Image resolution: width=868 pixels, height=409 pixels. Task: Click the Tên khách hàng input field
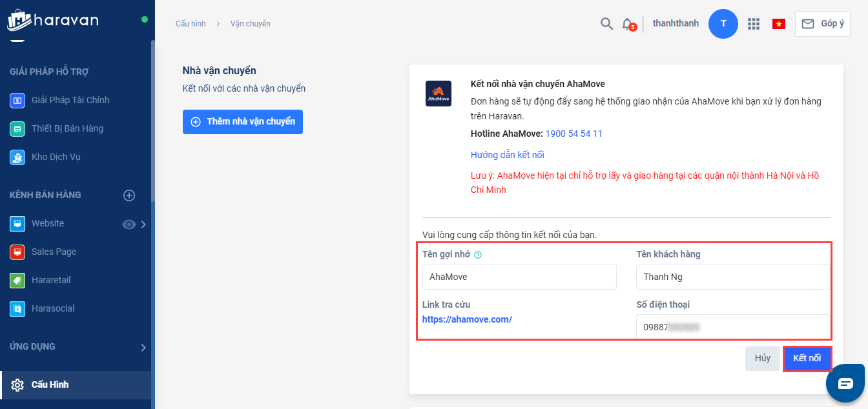click(733, 277)
